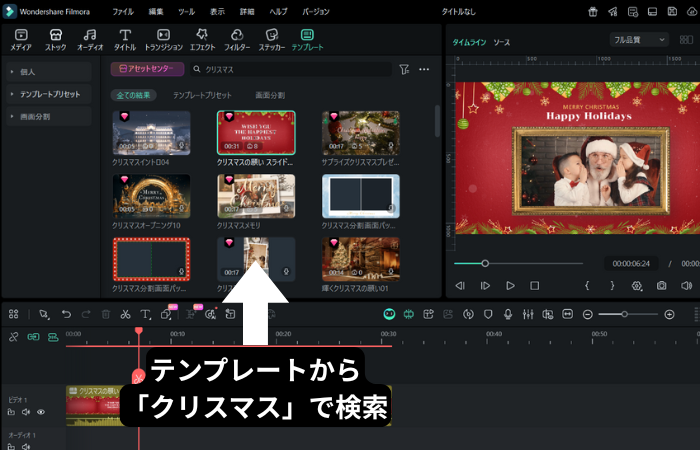This screenshot has height=450, width=700.
Task: Open the 表示 menu
Action: (x=217, y=12)
